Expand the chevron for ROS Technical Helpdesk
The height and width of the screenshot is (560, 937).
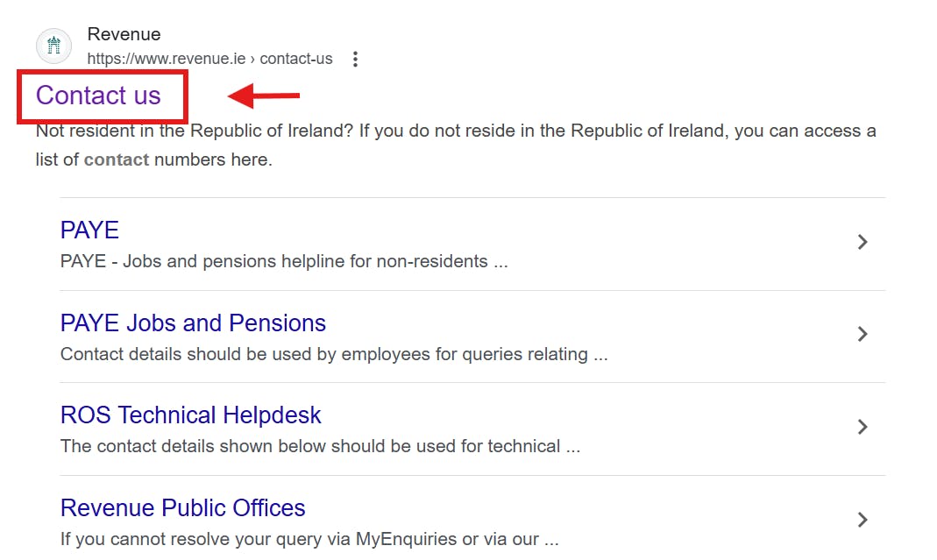pyautogui.click(x=862, y=427)
